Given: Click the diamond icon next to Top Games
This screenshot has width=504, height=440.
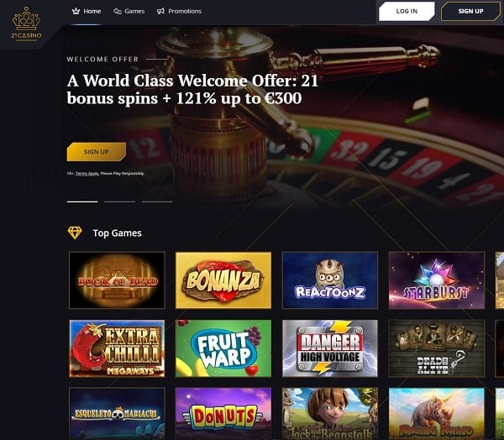Looking at the screenshot, I should point(75,233).
